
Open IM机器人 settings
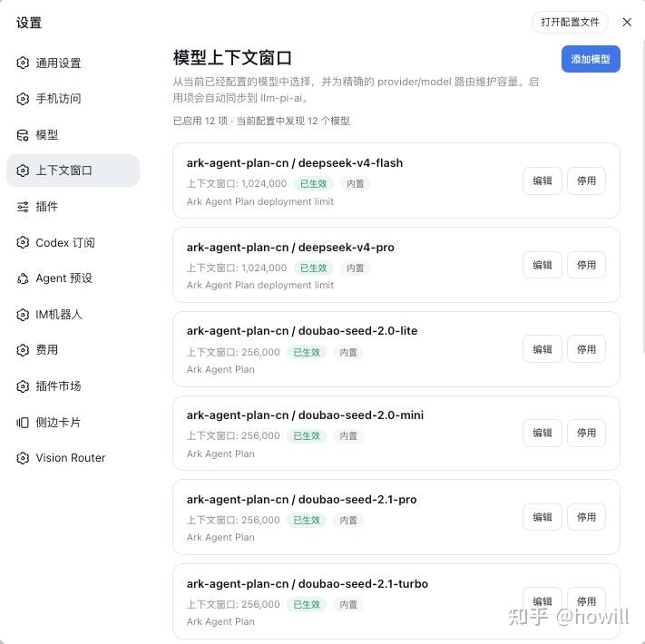click(x=73, y=315)
